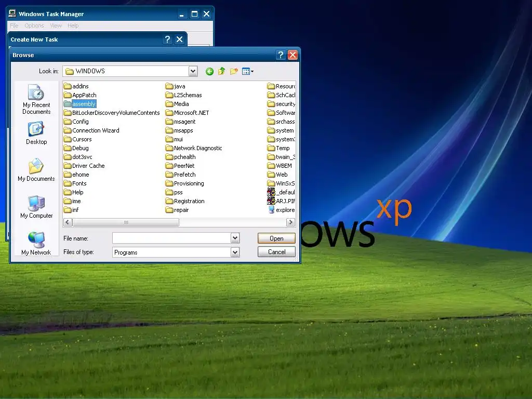Viewport: 532px width, 399px height.
Task: Expand the File name dropdown arrow
Action: click(235, 238)
